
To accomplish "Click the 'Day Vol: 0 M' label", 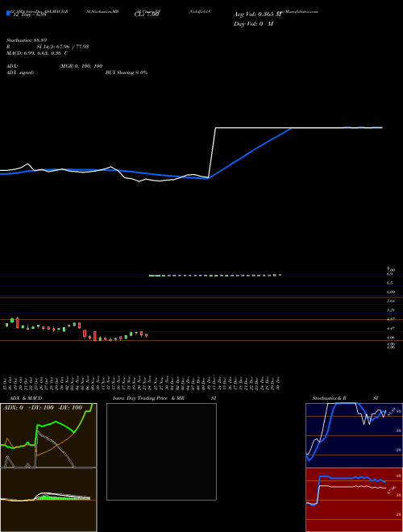I will coord(253,23).
